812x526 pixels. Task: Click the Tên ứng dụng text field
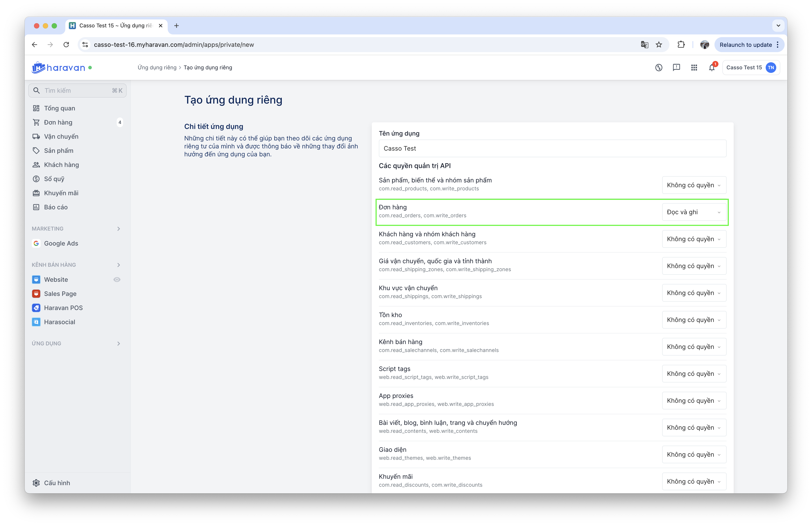552,148
